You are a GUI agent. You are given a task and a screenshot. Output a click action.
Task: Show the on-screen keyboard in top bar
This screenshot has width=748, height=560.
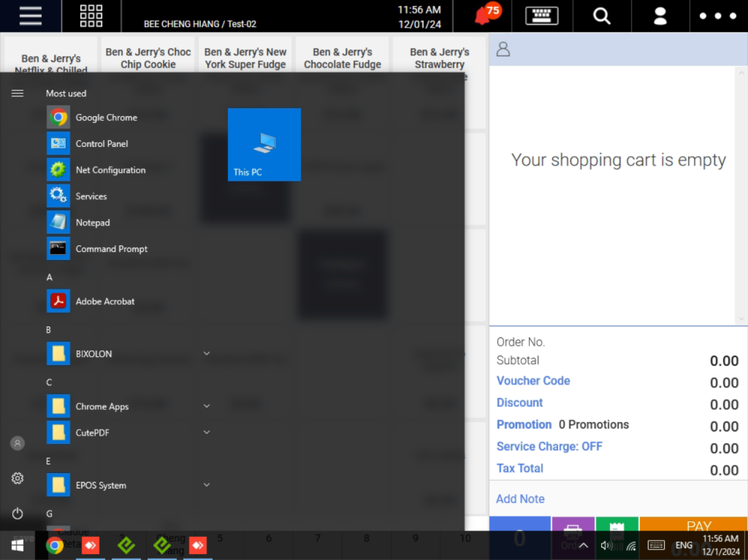click(541, 15)
